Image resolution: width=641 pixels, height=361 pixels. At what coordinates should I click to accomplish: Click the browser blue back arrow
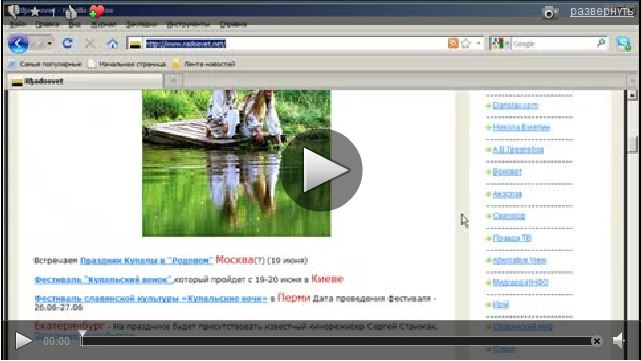pos(18,43)
